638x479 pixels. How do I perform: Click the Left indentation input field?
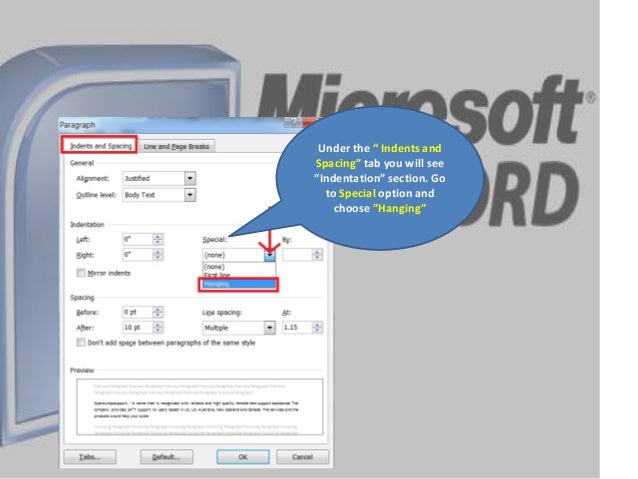coord(138,239)
